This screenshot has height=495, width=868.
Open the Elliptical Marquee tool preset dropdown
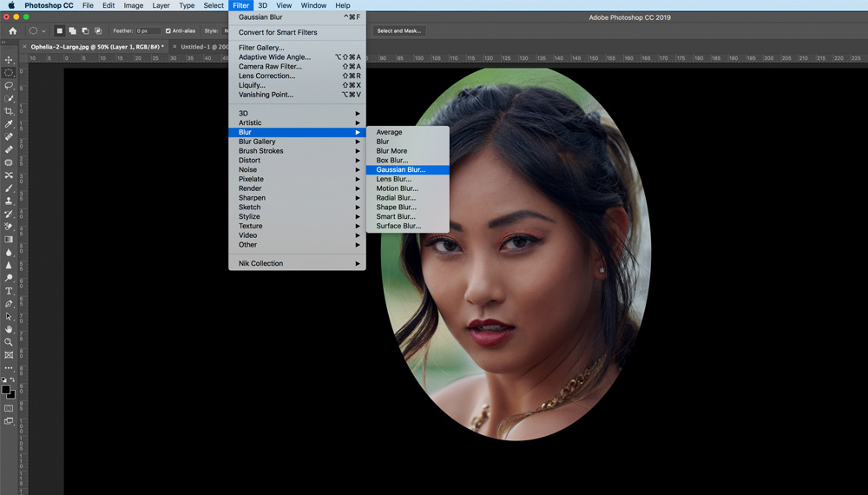coord(36,31)
